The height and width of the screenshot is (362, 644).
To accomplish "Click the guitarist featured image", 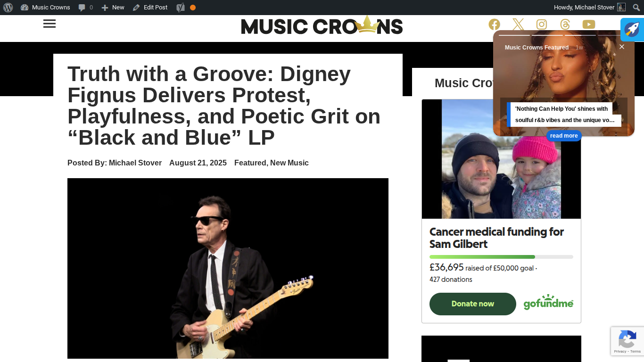I will tap(228, 268).
